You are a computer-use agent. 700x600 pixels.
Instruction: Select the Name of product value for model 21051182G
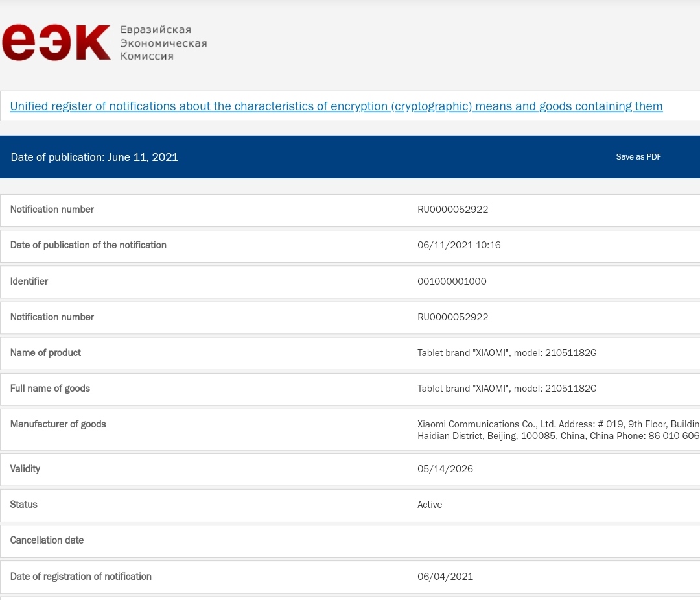[507, 353]
